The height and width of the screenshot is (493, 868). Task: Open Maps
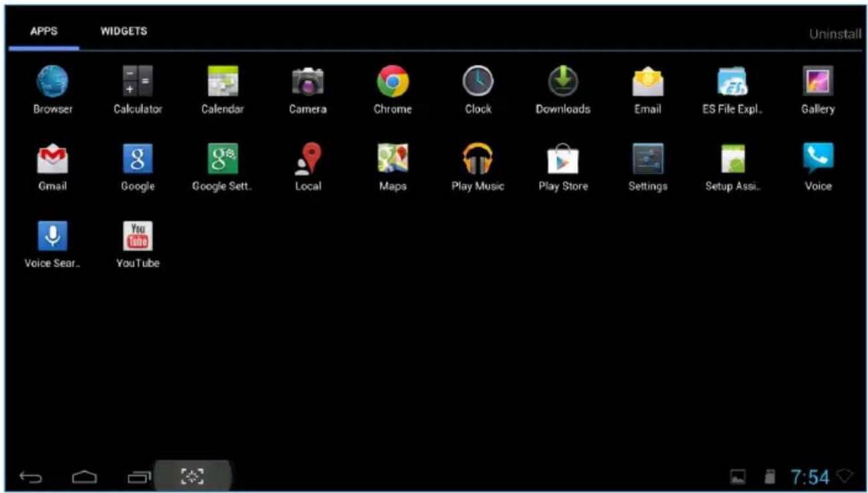[x=393, y=168]
